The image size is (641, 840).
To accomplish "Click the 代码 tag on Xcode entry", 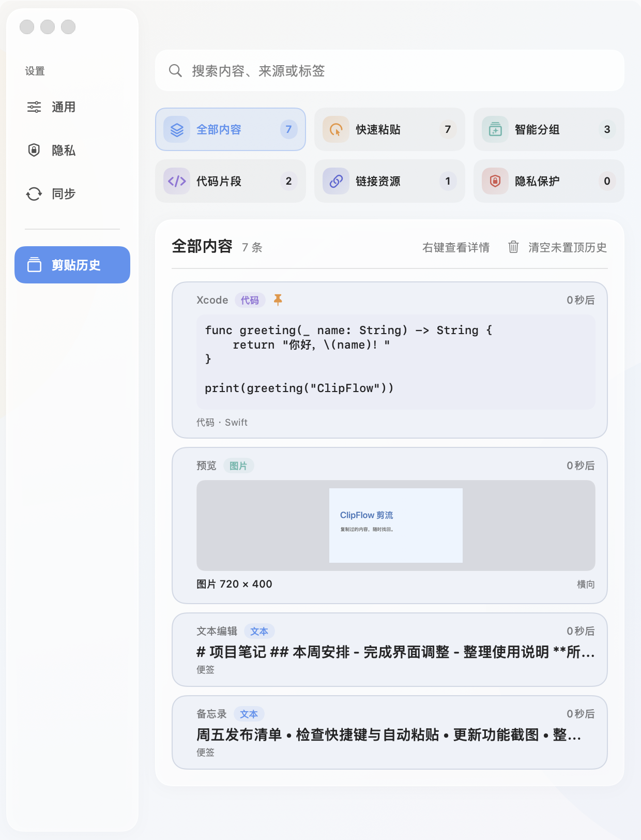I will [x=250, y=300].
